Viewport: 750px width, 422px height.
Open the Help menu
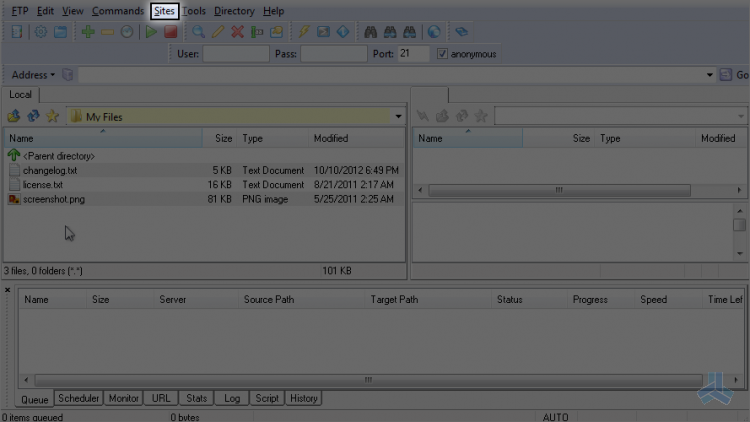point(274,11)
